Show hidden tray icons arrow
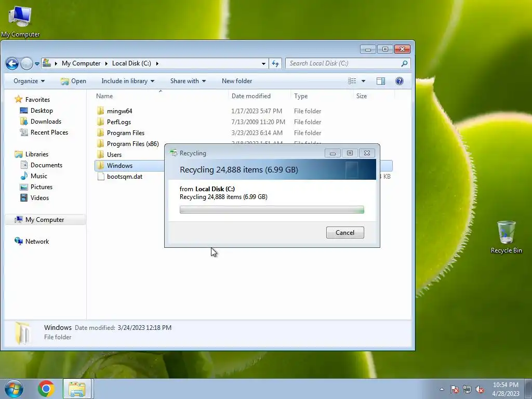The width and height of the screenshot is (532, 399). point(442,389)
